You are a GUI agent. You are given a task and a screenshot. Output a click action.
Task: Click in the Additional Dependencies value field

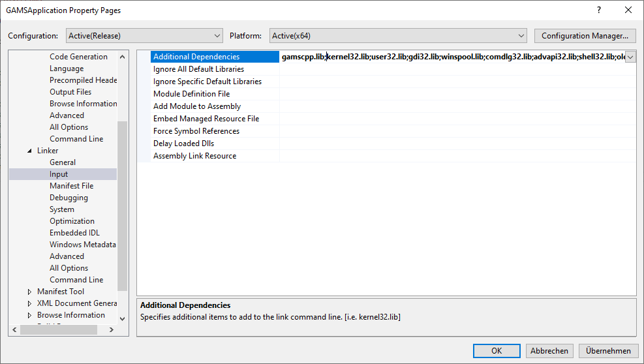(x=450, y=57)
